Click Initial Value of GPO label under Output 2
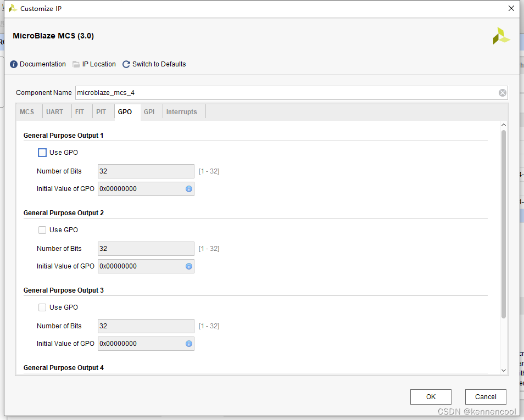524x420 pixels. click(65, 266)
